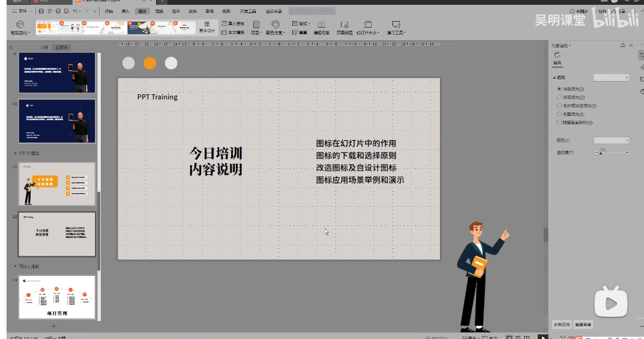
Task: Click the Save icon in quick access toolbar
Action: click(41, 11)
